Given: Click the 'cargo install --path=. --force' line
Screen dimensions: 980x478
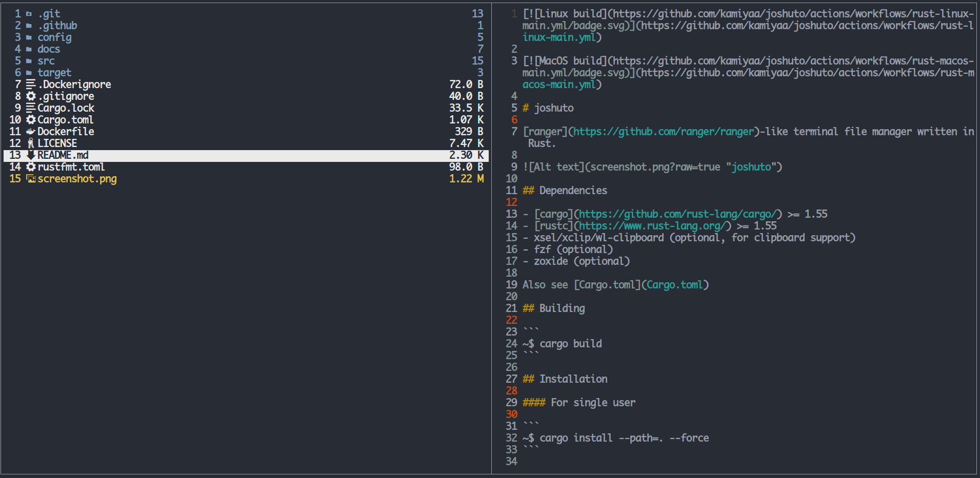Looking at the screenshot, I should [x=616, y=438].
